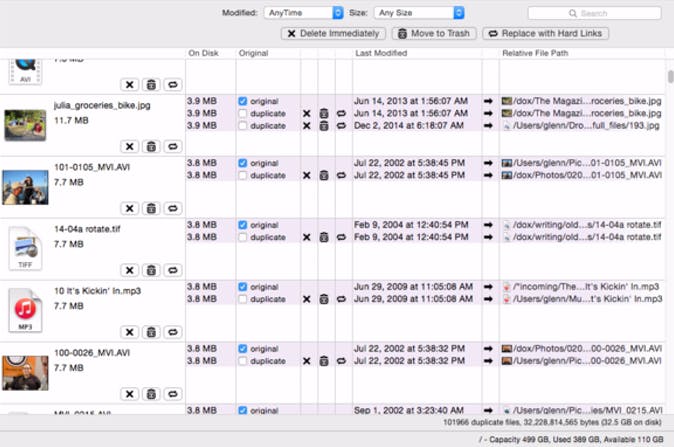Screen dimensions: 674x447
Task: Trash the 101-0105_MVI.AVI group
Action: [x=151, y=208]
